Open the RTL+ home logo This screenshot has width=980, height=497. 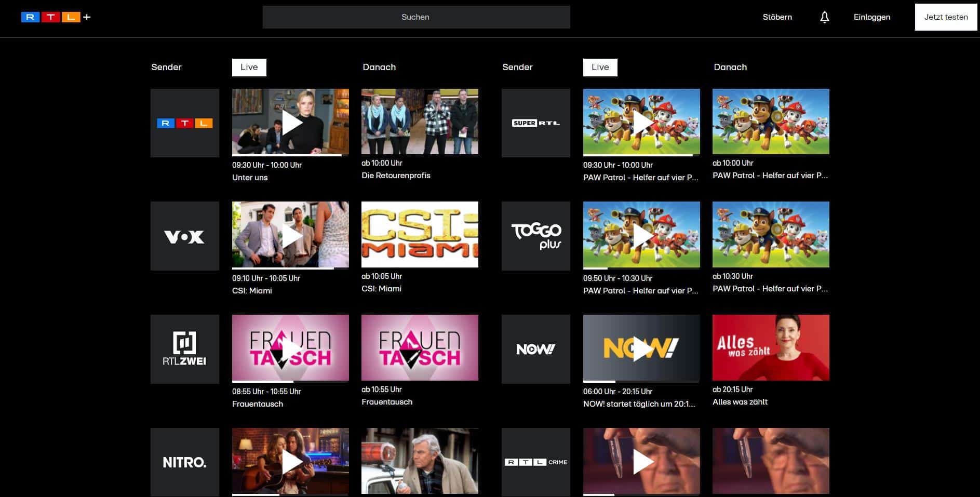tap(56, 17)
